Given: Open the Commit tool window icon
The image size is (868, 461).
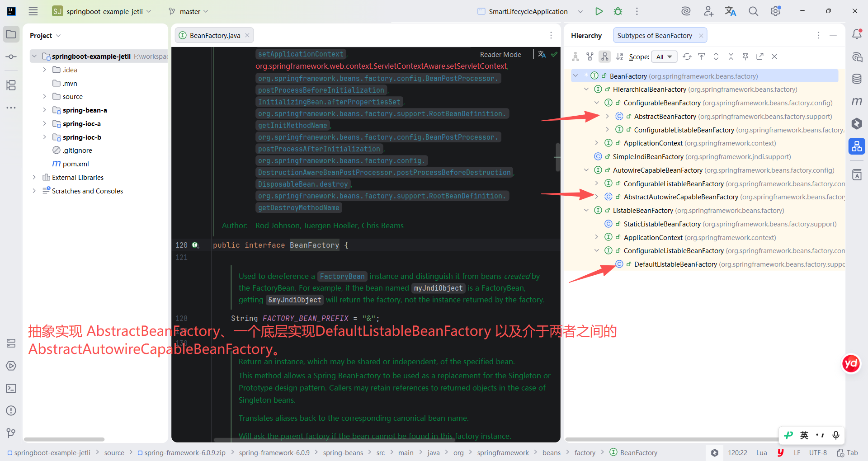Looking at the screenshot, I should pyautogui.click(x=11, y=57).
